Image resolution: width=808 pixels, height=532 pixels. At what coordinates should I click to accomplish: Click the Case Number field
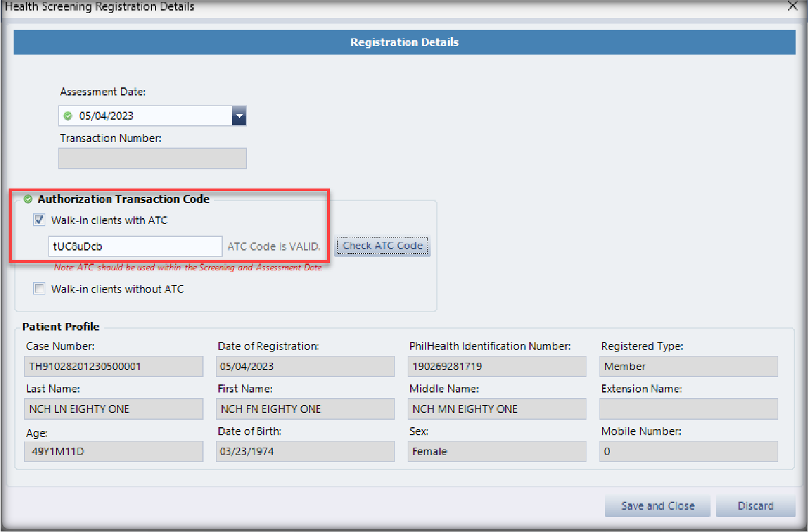click(114, 366)
